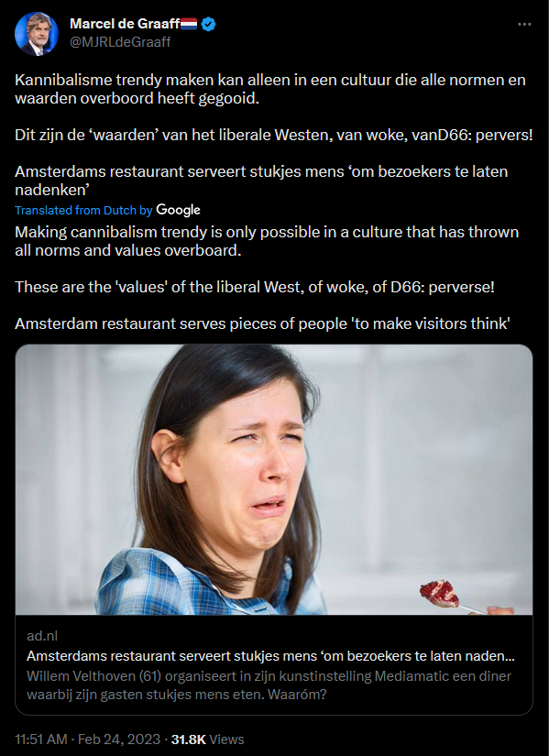Click the Feb 24, 2023 date
549x756 pixels.
pyautogui.click(x=119, y=740)
